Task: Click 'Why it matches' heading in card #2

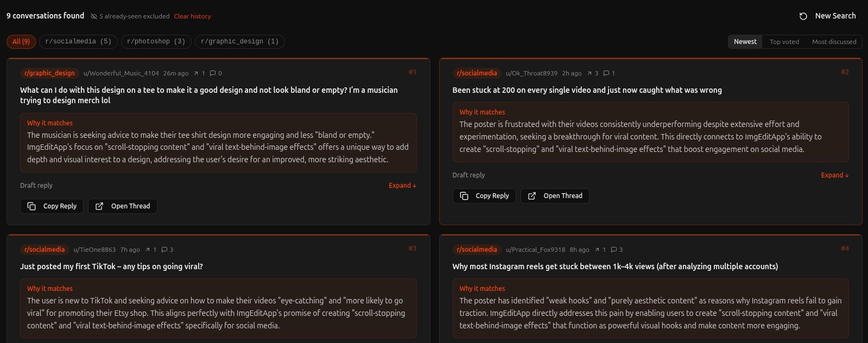Action: pyautogui.click(x=482, y=112)
